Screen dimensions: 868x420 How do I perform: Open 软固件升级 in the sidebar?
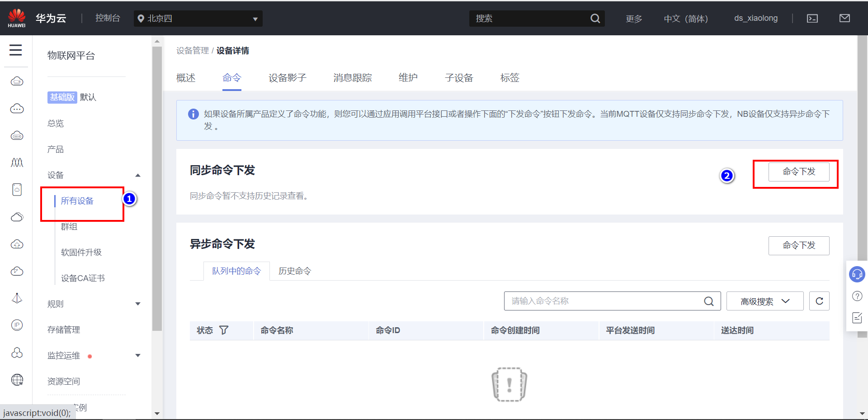(81, 253)
